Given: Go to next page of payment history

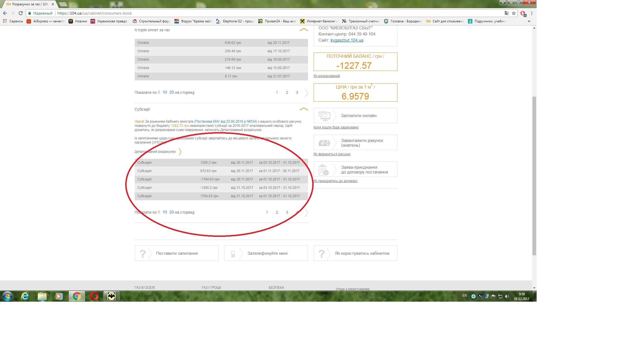Looking at the screenshot, I should tap(306, 93).
